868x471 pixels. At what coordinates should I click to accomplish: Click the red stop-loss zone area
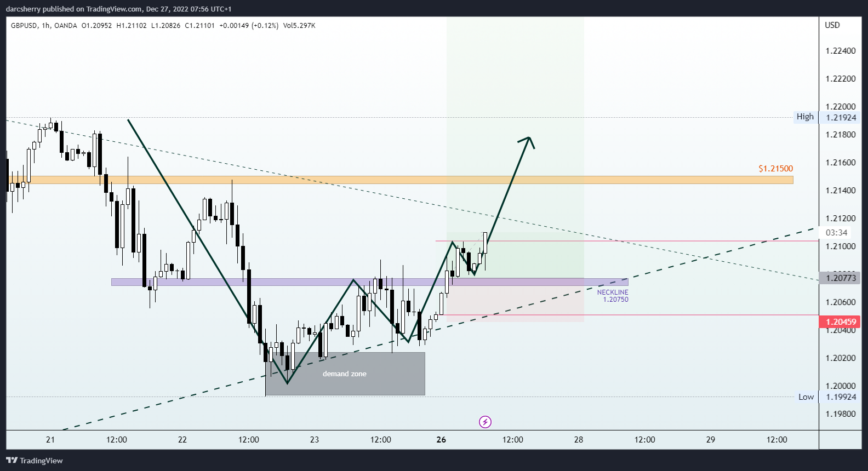tap(515, 300)
